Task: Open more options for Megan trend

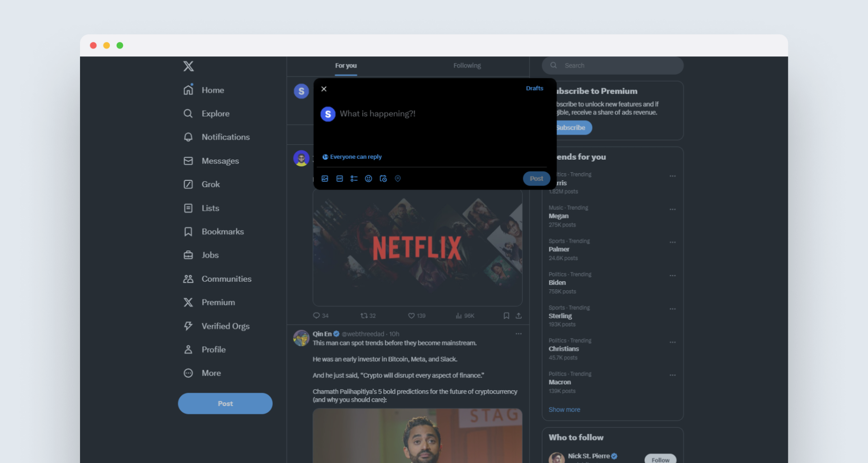Action: coord(672,209)
